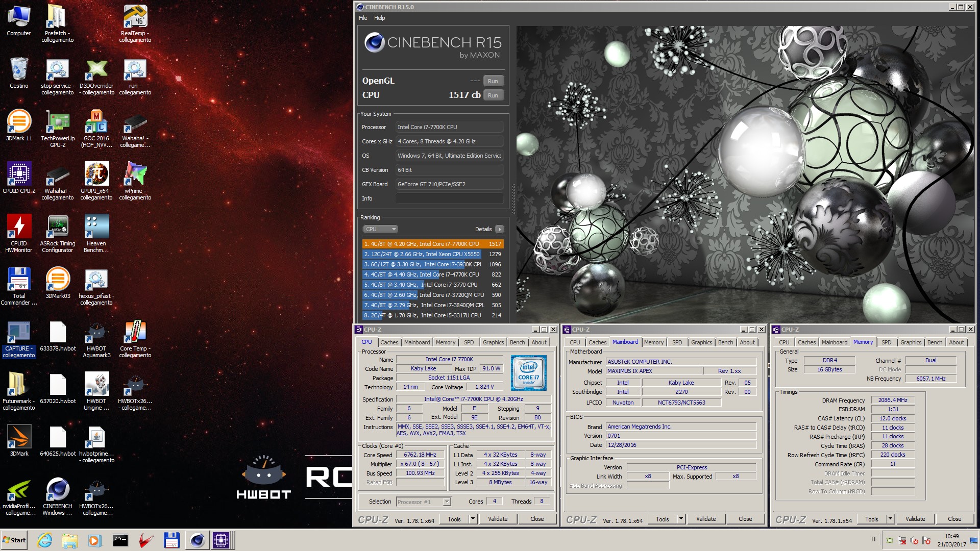980x551 pixels.
Task: Open Tools dropdown arrow in middle CPU-Z
Action: tap(681, 519)
